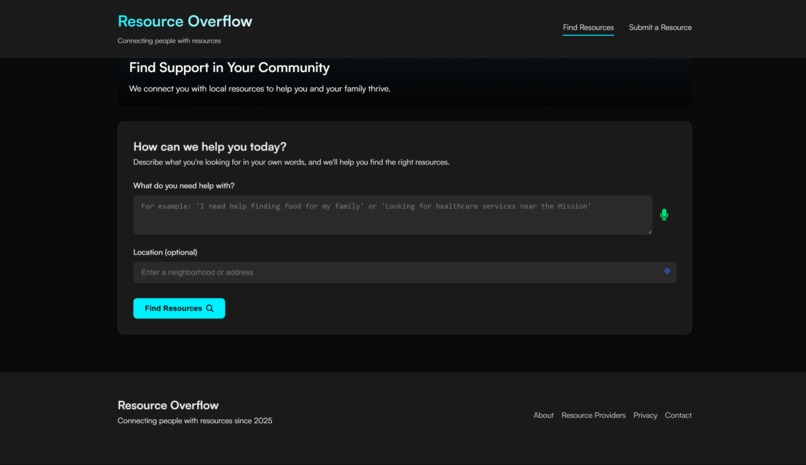Click 'How can we help you today?' heading
Image resolution: width=806 pixels, height=465 pixels.
210,147
